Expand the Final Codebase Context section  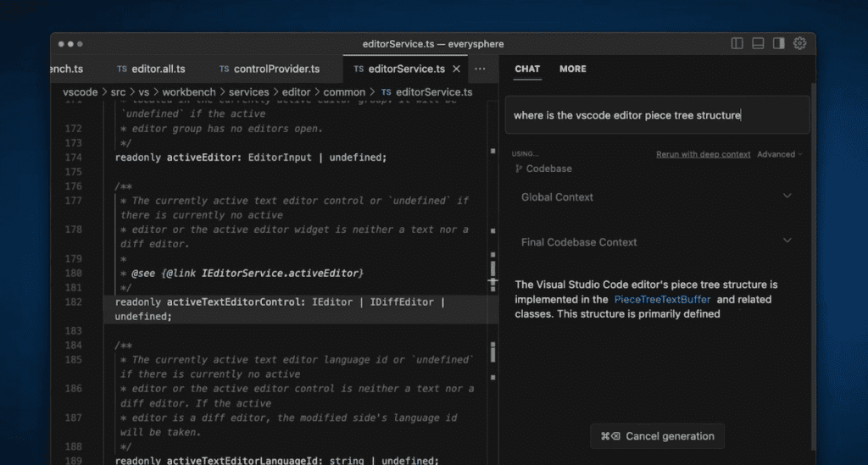[x=657, y=242]
